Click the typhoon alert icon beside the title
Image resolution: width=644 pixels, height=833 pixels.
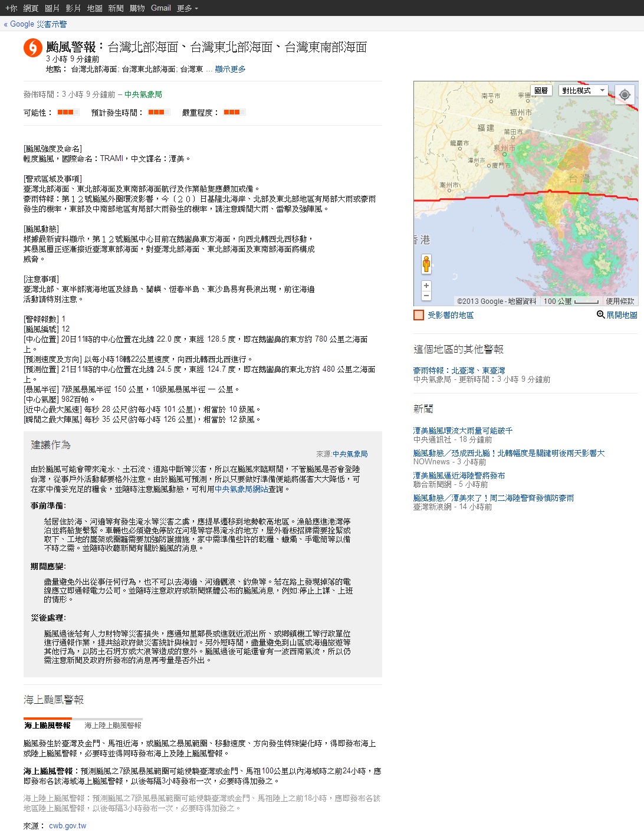click(x=32, y=48)
